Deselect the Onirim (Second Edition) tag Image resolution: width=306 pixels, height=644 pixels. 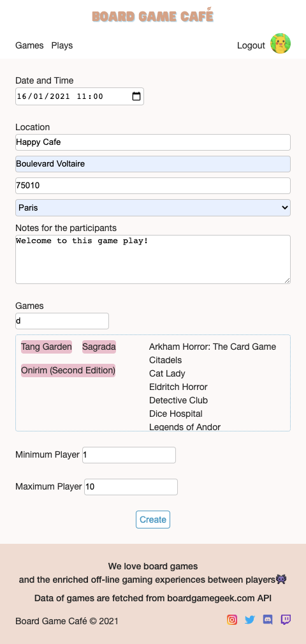tap(68, 370)
